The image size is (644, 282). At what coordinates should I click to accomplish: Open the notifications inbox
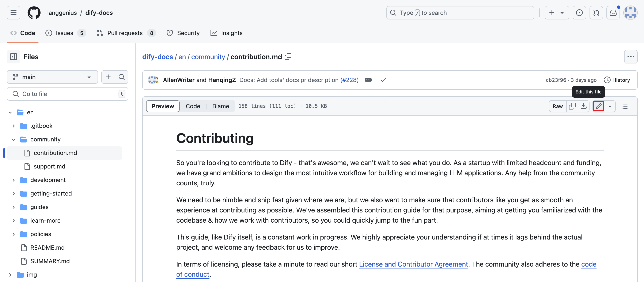(x=613, y=13)
